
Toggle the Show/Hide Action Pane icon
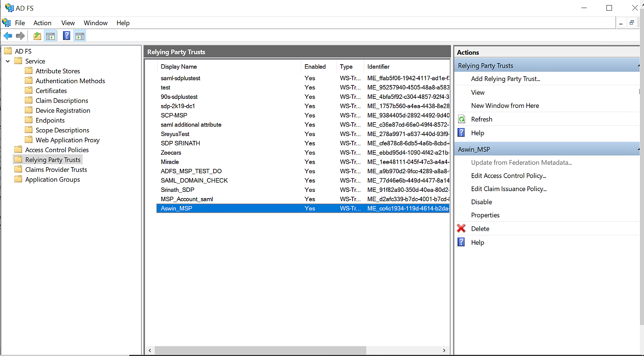[x=80, y=36]
